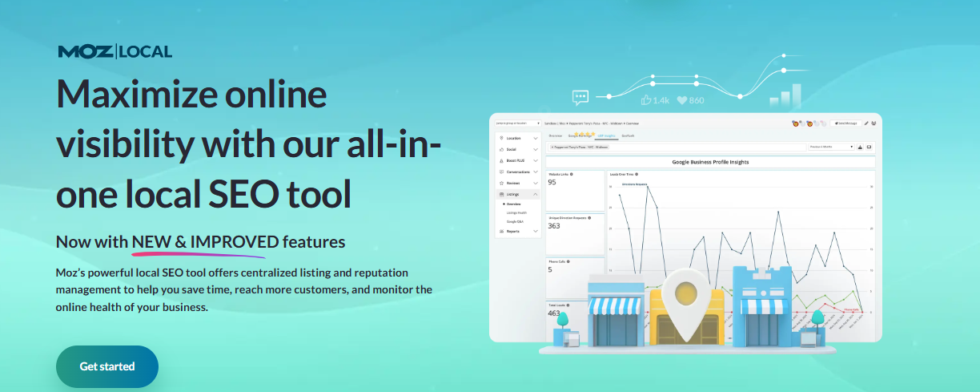Image resolution: width=980 pixels, height=392 pixels.
Task: Select the GBP Insights tab
Action: click(606, 135)
